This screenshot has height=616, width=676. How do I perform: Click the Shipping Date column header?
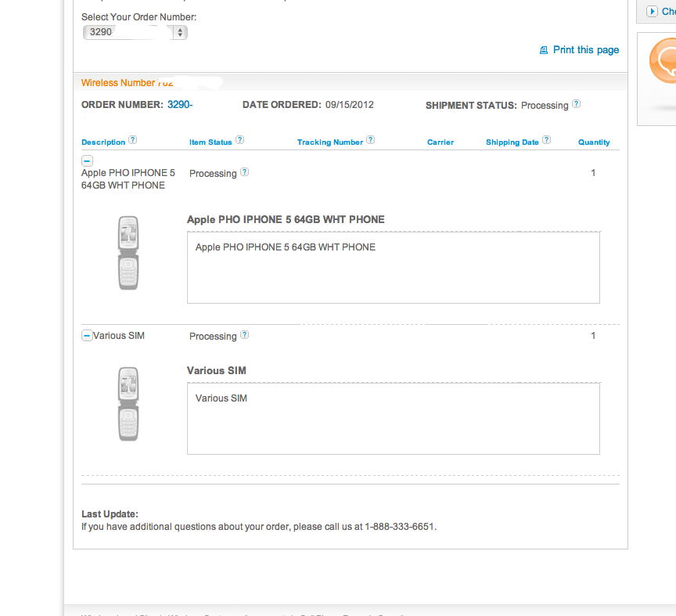click(512, 142)
